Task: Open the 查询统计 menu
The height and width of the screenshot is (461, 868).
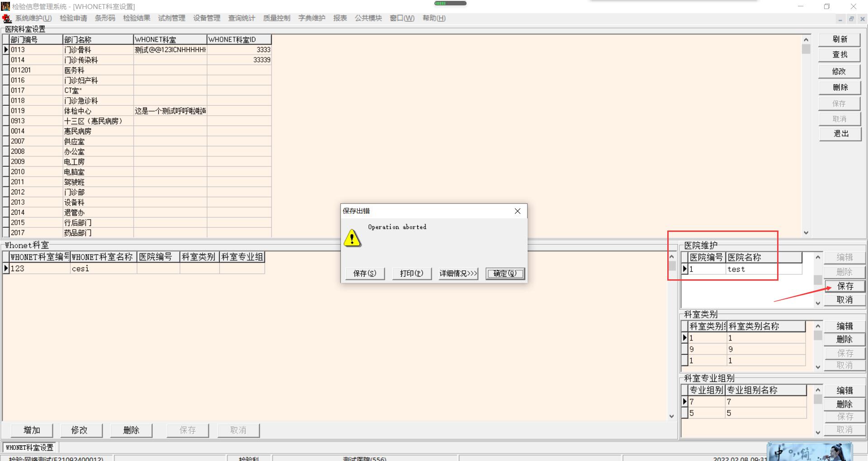Action: coord(241,18)
